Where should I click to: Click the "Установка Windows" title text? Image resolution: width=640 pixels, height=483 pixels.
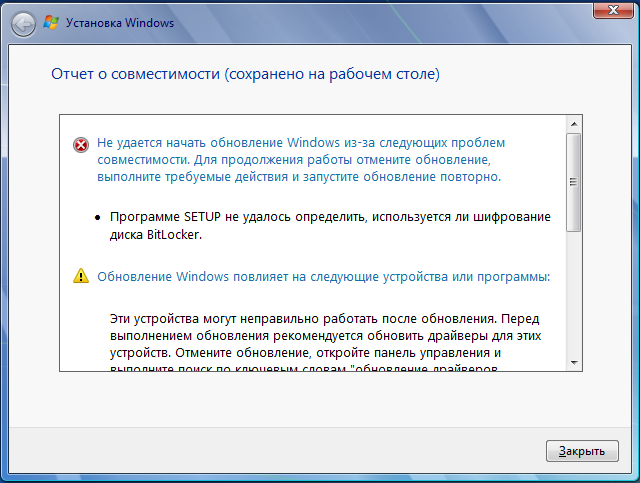pyautogui.click(x=120, y=23)
